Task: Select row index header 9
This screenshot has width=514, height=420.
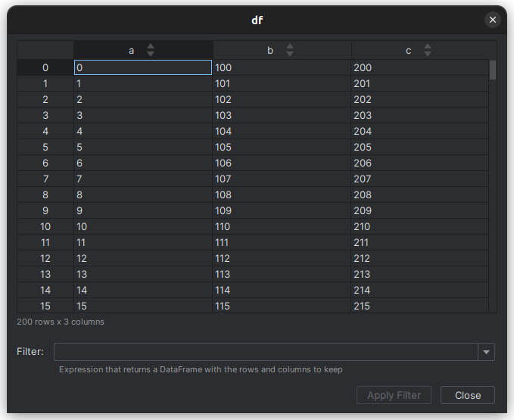Action: pyautogui.click(x=45, y=210)
